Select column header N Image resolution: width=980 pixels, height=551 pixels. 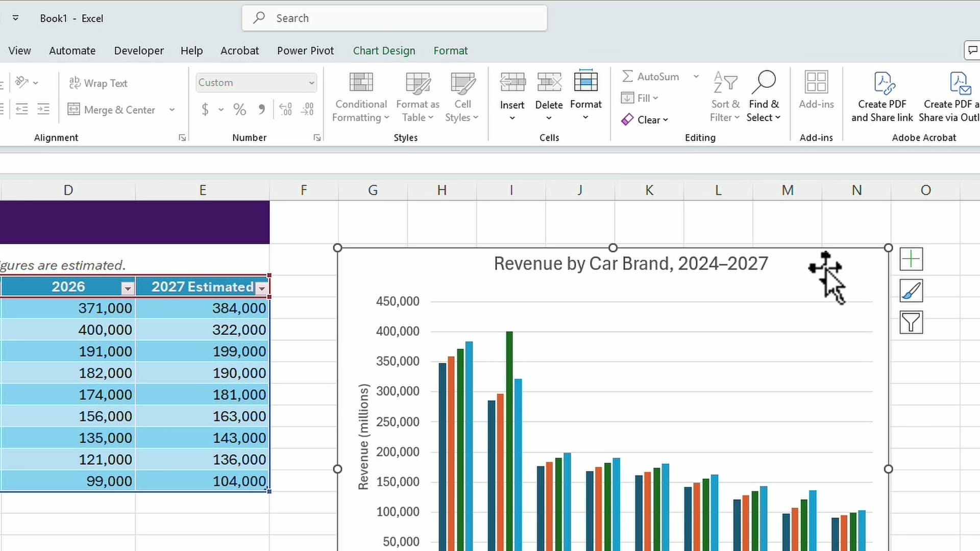(x=856, y=190)
